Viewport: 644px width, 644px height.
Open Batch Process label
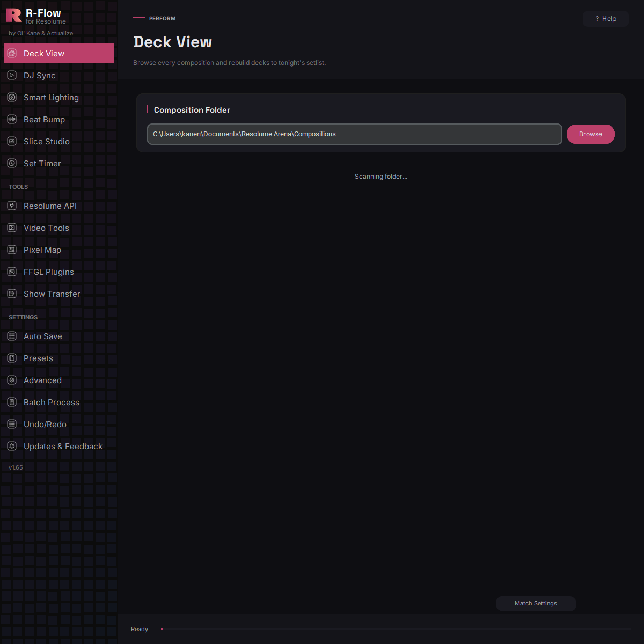point(52,402)
